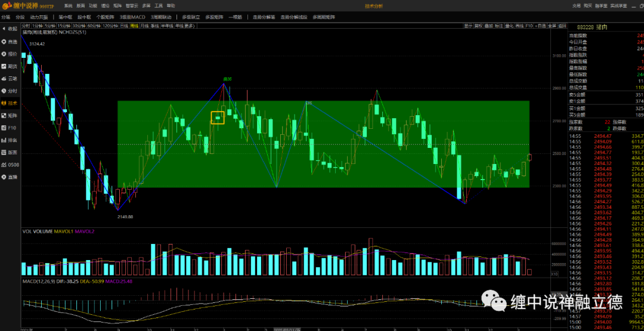Open 复权 adjustment options

[478, 26]
